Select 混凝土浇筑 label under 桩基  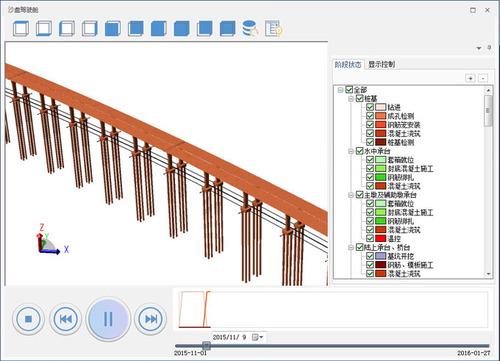click(404, 133)
